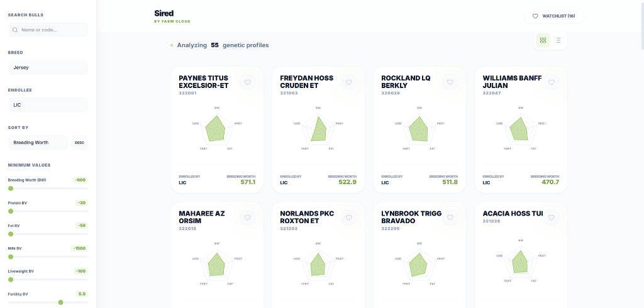The width and height of the screenshot is (644, 308).
Task: Expand the Enrollee dropdown showing LIC
Action: point(48,105)
